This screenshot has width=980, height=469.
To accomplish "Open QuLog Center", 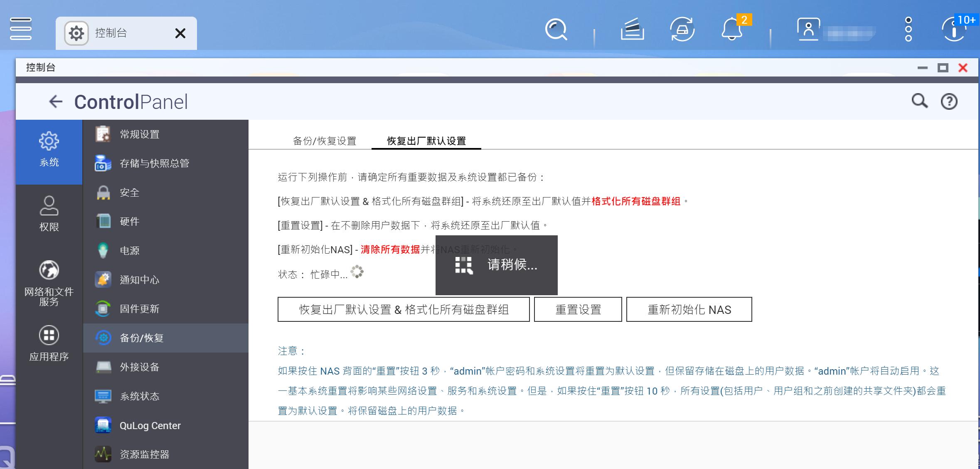I will pyautogui.click(x=149, y=425).
